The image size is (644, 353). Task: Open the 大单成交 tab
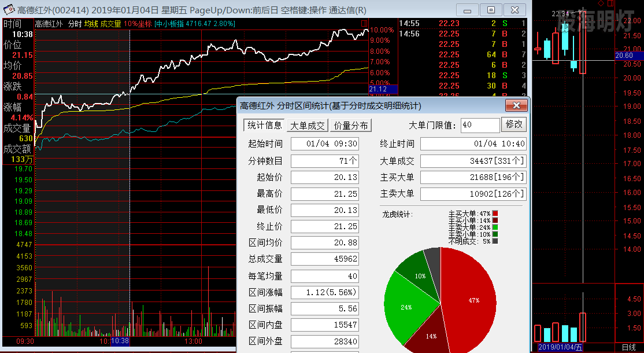pyautogui.click(x=307, y=126)
